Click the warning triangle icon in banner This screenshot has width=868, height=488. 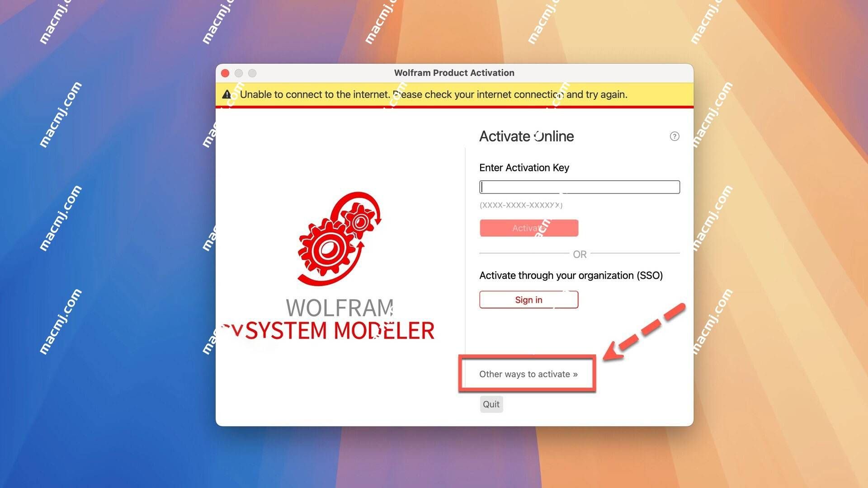227,94
